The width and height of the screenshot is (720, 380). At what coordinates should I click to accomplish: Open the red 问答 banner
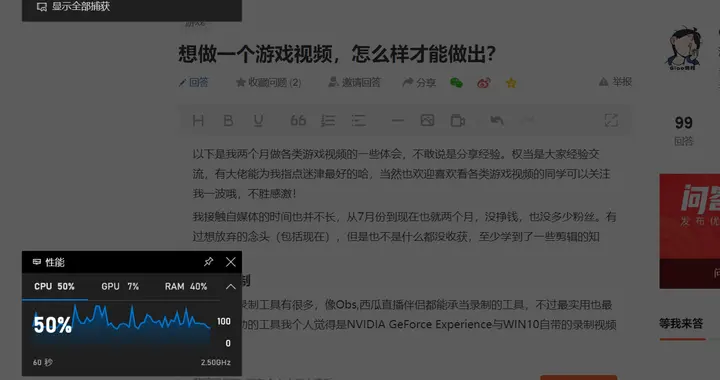pos(690,231)
